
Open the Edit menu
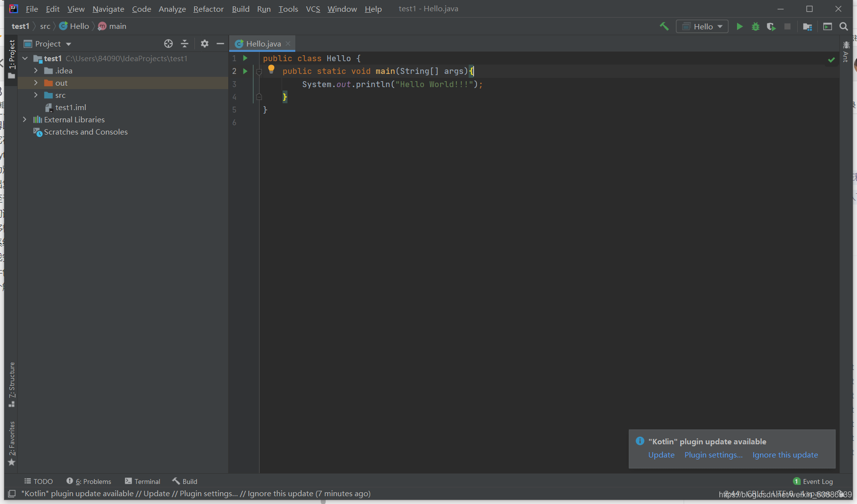[53, 9]
